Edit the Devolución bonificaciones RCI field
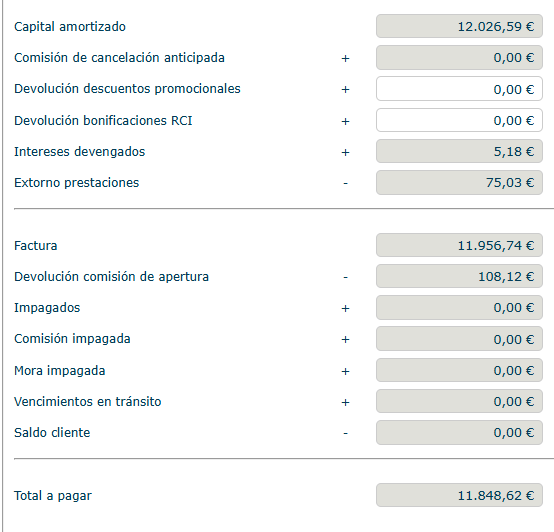Viewport: 554px width, 532px height. click(459, 120)
